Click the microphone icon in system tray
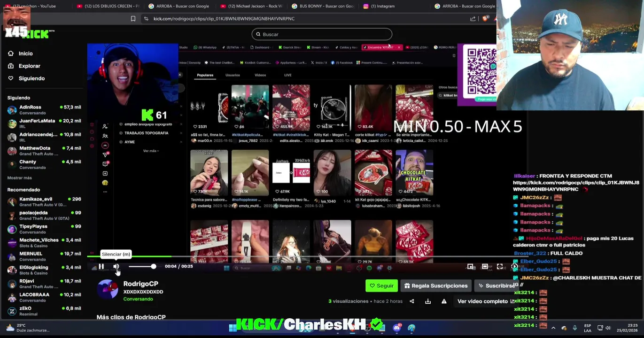 click(x=574, y=328)
